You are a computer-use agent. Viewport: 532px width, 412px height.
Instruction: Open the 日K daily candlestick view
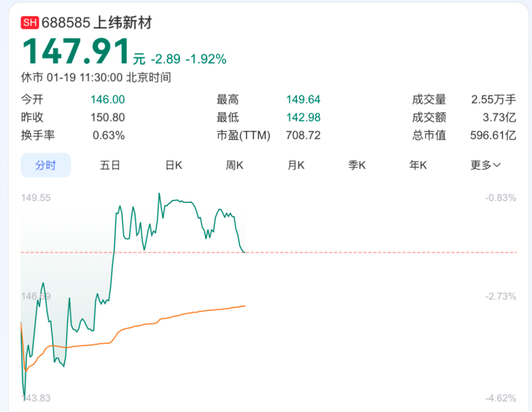173,165
